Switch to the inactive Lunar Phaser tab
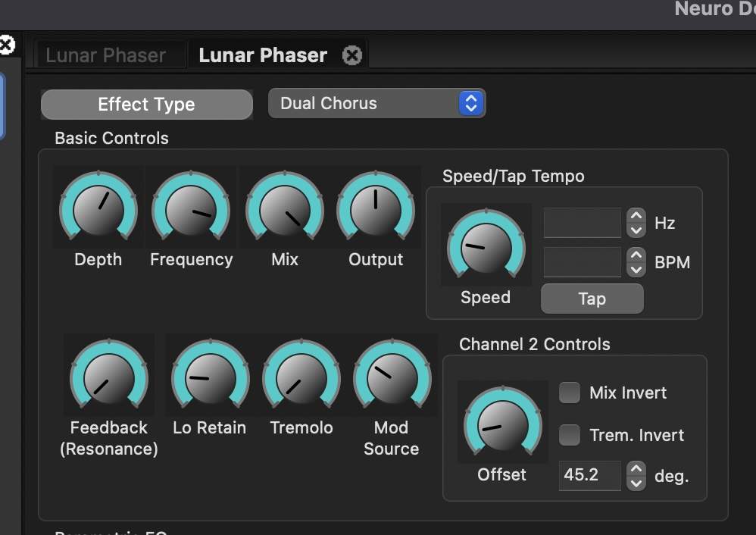Screen dimensions: 756x535 pos(106,55)
